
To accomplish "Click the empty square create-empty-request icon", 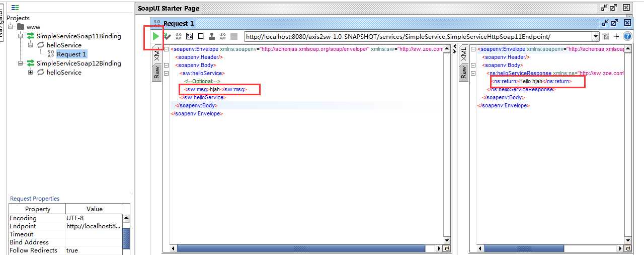I will (201, 36).
